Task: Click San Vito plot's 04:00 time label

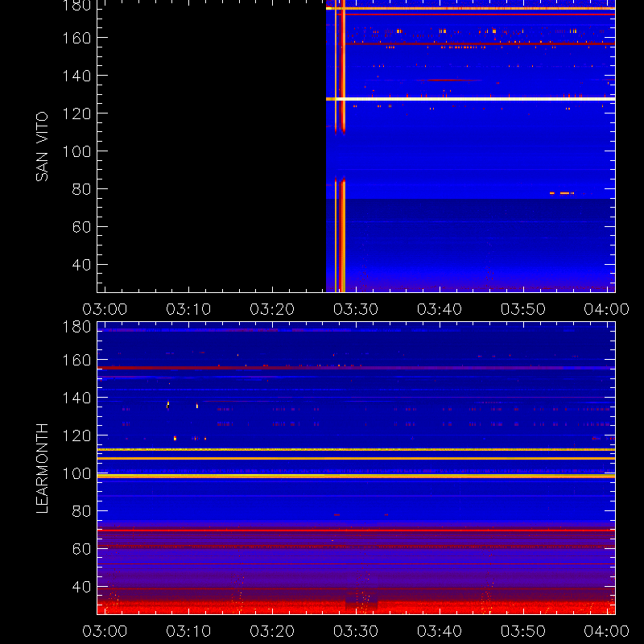Action: coord(607,309)
